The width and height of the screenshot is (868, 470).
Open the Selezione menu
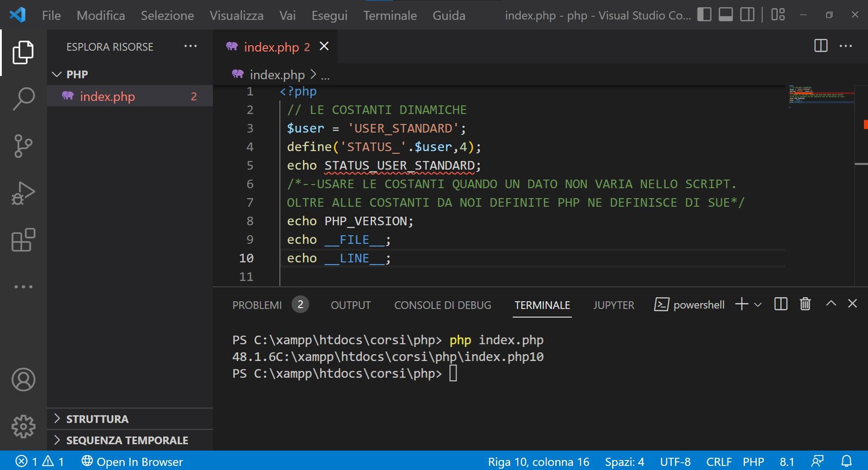[167, 15]
